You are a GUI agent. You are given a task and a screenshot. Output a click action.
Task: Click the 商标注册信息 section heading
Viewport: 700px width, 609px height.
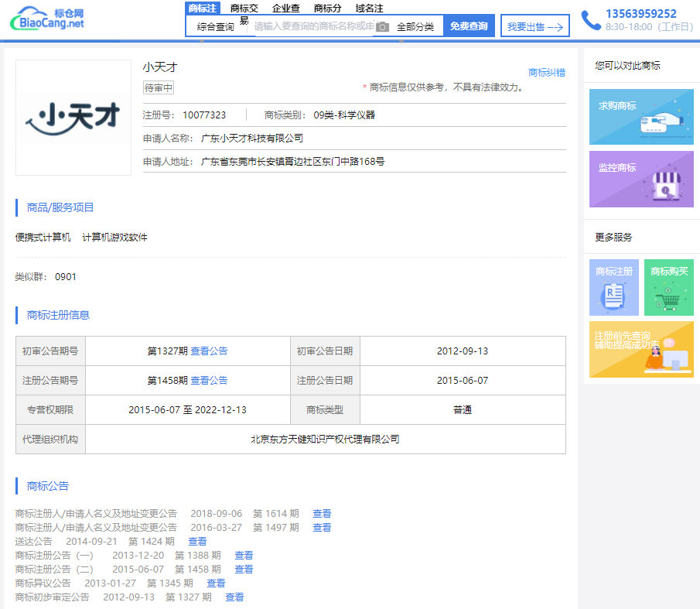click(58, 315)
